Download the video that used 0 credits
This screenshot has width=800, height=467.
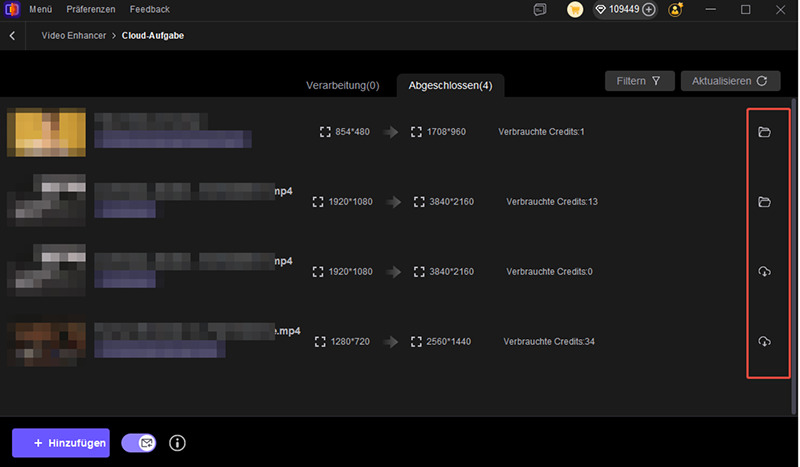tap(764, 272)
